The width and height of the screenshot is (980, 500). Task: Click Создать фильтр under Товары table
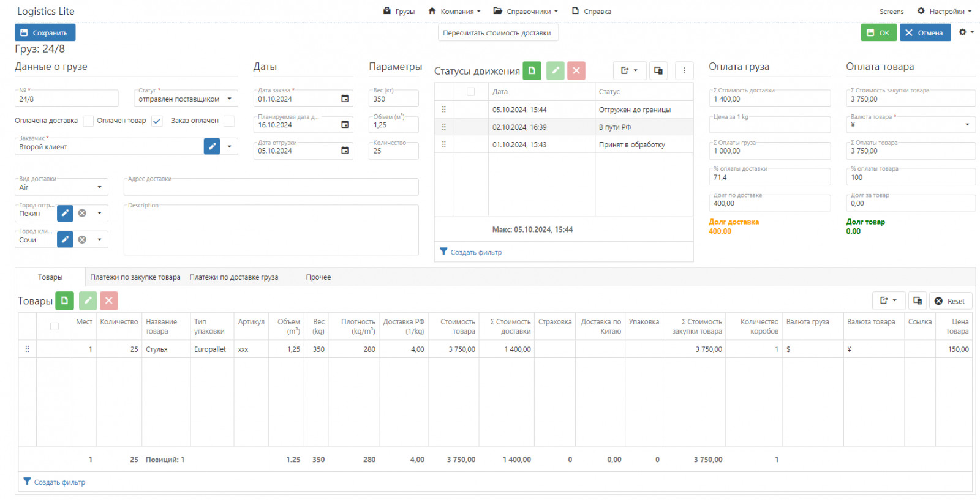point(55,482)
